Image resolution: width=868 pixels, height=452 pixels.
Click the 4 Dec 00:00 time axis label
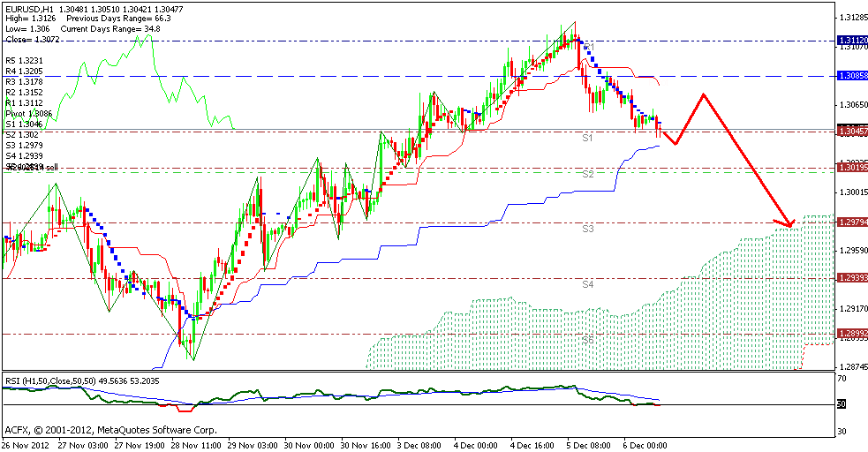pos(477,445)
